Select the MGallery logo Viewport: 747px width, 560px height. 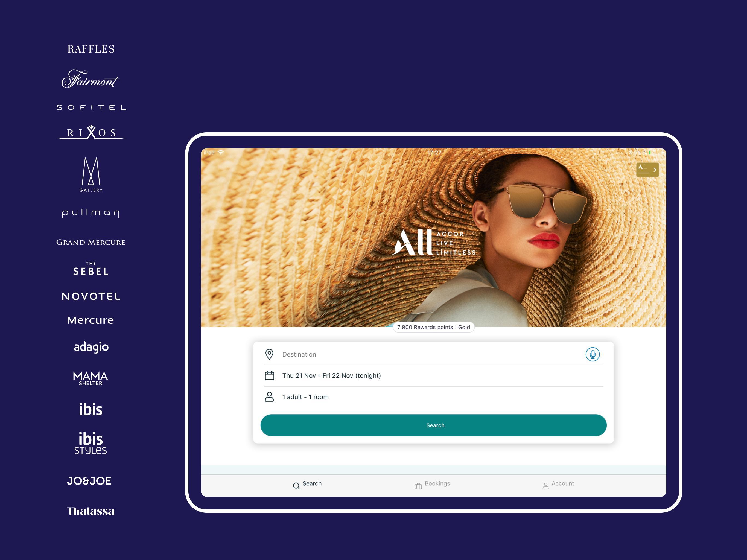click(x=91, y=174)
